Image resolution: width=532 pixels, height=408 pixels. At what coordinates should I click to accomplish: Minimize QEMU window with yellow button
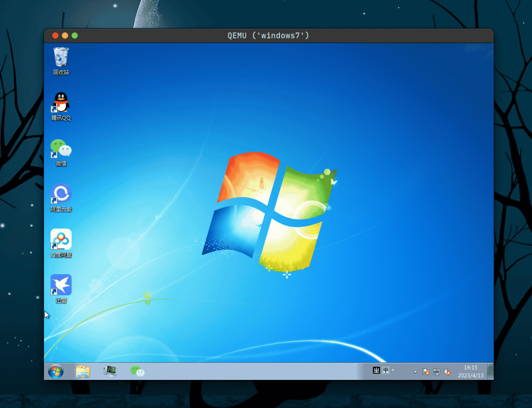tap(65, 35)
